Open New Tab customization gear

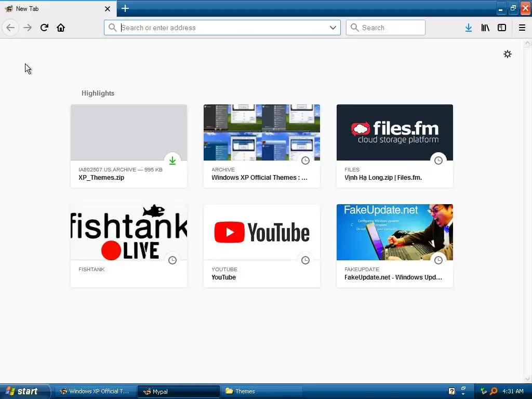point(508,54)
